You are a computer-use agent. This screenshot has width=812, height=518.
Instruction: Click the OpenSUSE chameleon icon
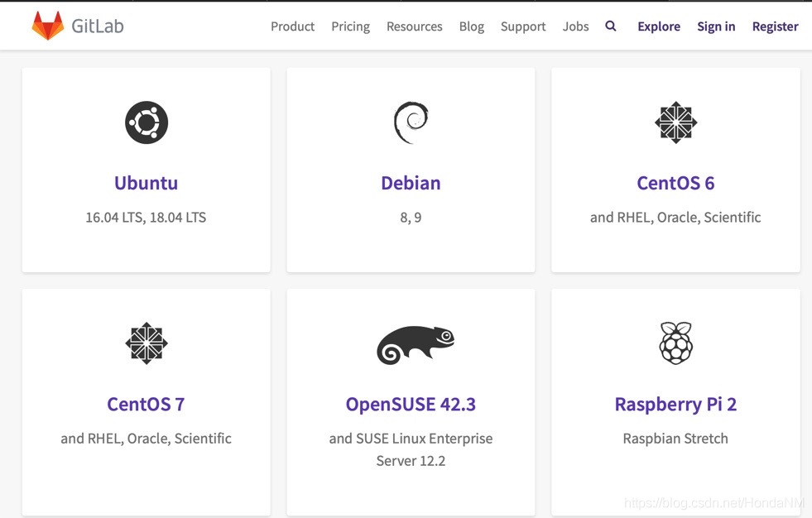416,345
